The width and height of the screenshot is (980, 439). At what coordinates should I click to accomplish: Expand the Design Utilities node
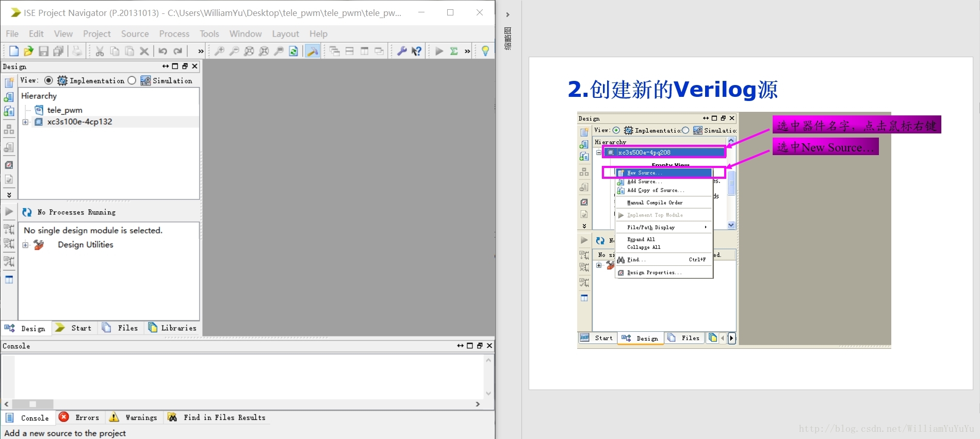coord(25,245)
